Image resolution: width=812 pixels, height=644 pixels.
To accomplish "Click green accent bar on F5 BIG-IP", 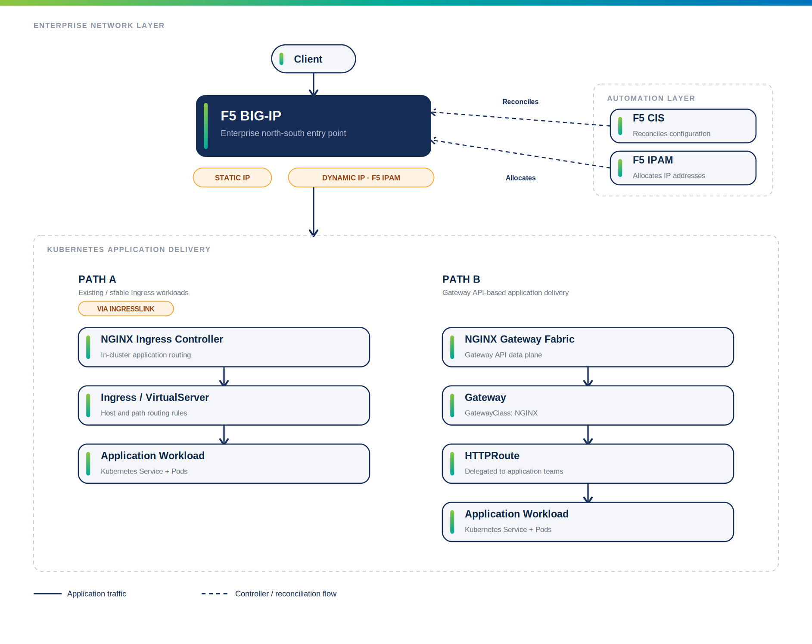I will pyautogui.click(x=206, y=126).
